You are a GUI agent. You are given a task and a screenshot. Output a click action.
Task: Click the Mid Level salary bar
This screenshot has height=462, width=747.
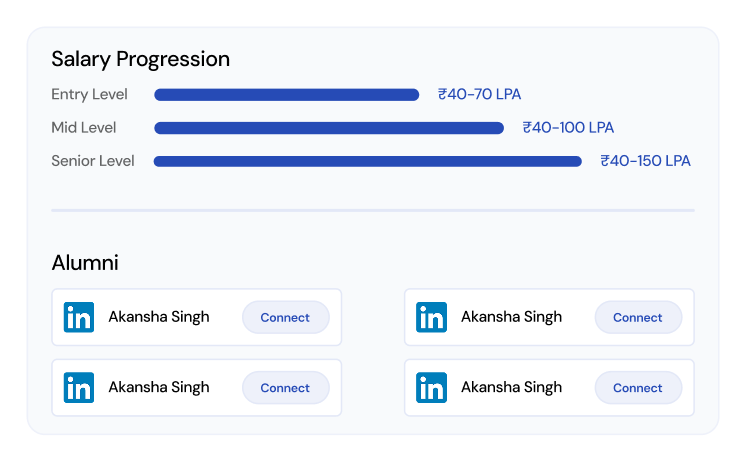[328, 128]
